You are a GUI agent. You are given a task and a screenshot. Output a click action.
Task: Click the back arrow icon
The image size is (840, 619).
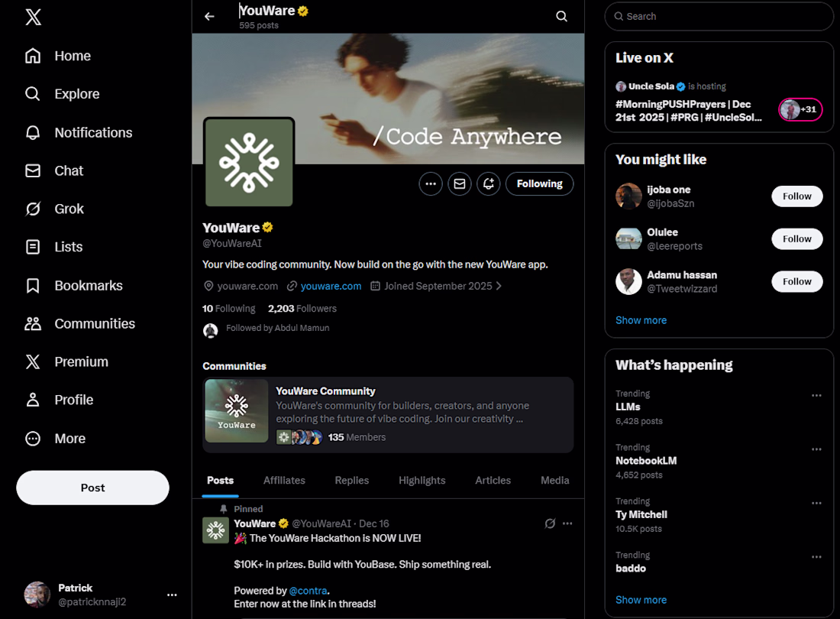pyautogui.click(x=209, y=17)
